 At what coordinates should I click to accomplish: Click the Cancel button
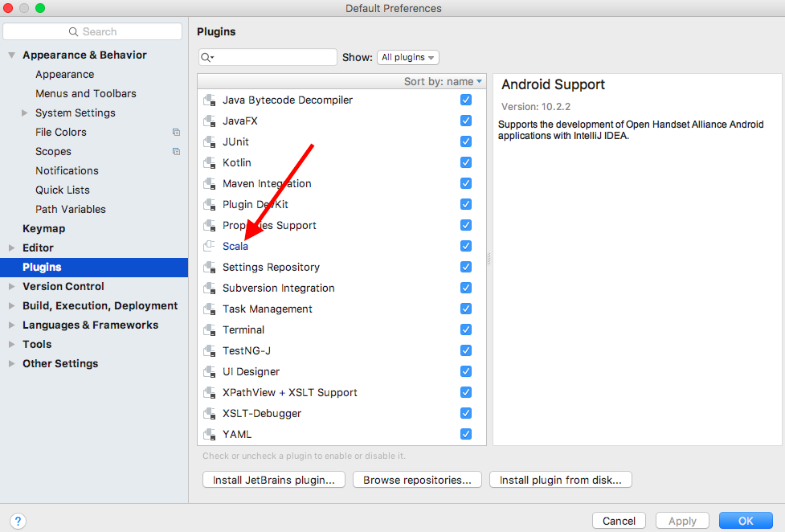pos(619,521)
